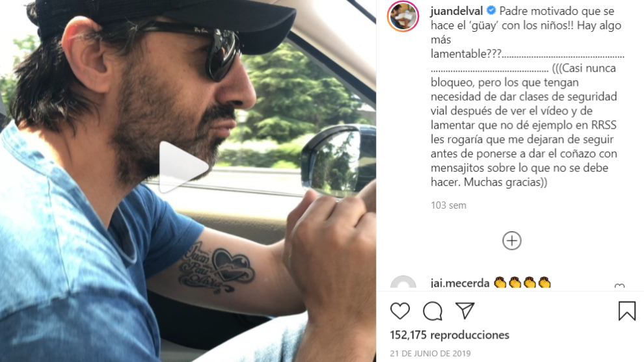
Task: Save the post with the bookmark icon
Action: coord(626,311)
